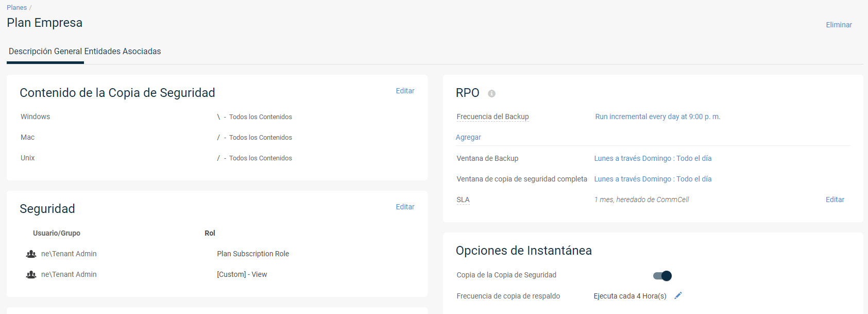Open Ventana de Backup schedule link
Image resolution: width=868 pixels, height=314 pixels.
click(653, 158)
